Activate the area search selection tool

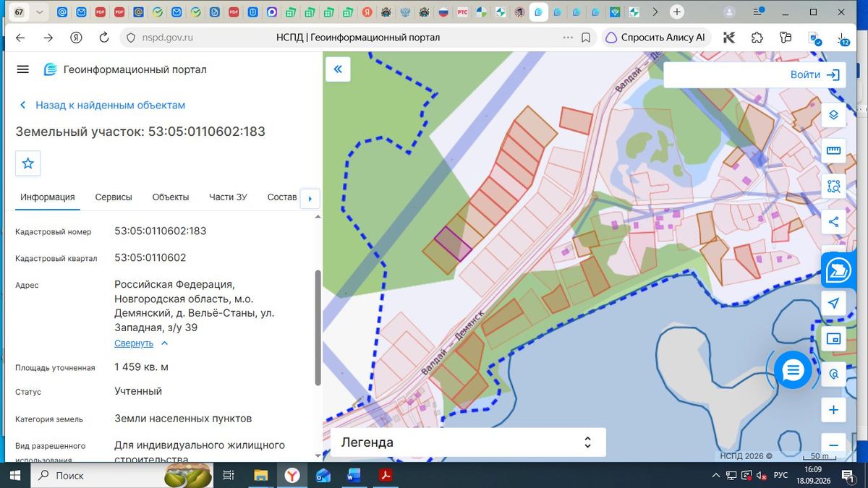[x=833, y=187]
